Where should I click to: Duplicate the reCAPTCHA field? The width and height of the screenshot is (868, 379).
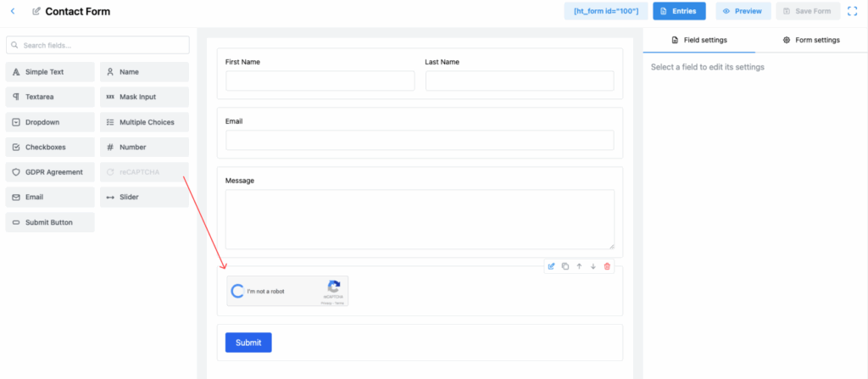565,266
